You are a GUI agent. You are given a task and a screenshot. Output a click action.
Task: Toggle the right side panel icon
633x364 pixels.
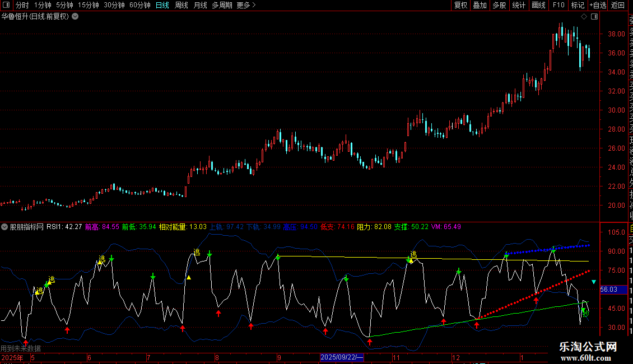click(x=594, y=17)
